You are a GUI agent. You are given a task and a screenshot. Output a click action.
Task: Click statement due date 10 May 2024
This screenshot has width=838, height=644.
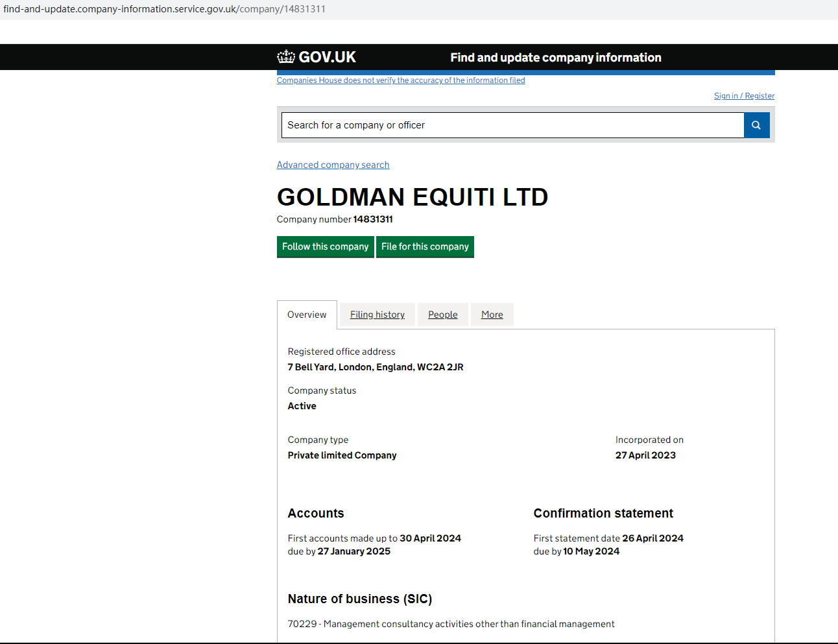(592, 551)
